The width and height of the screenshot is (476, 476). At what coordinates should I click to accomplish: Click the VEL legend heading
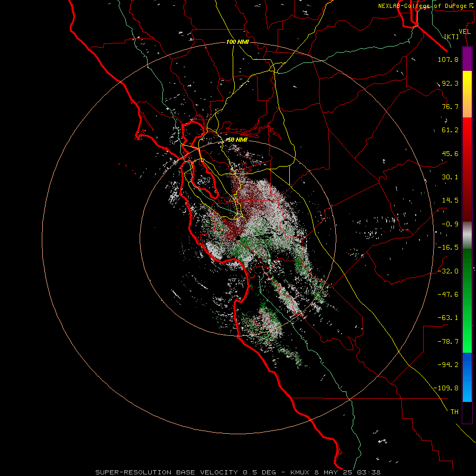tap(464, 32)
